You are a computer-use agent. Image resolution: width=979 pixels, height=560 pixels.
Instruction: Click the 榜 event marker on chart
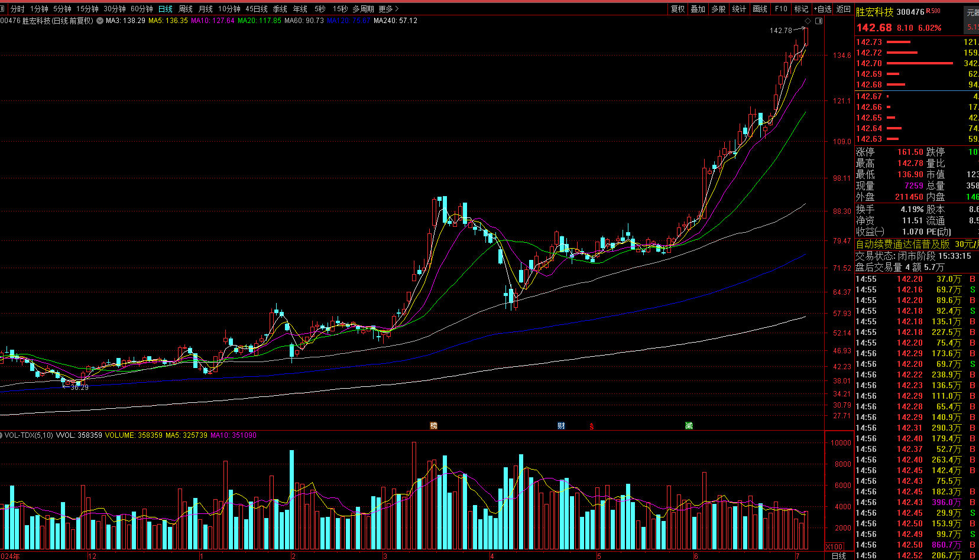(x=433, y=425)
